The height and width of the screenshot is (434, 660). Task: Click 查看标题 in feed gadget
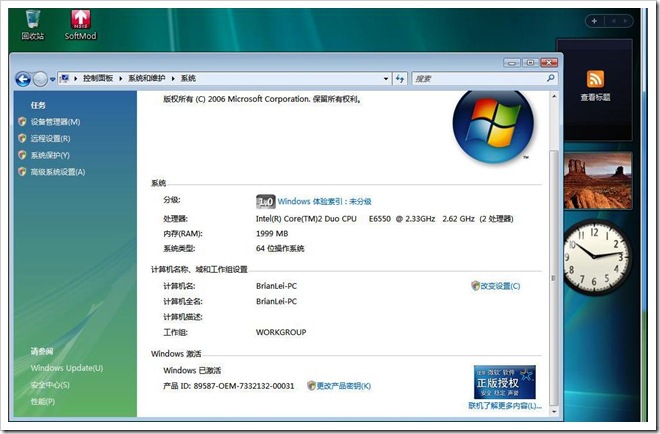[595, 97]
